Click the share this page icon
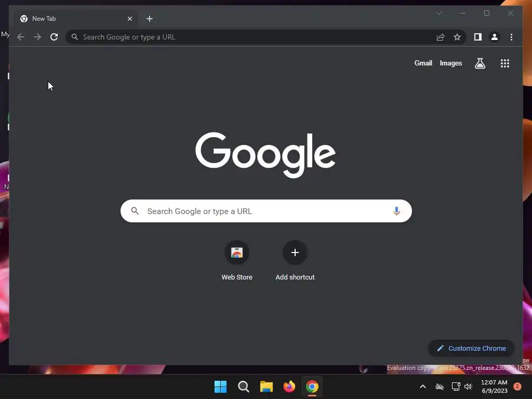Image resolution: width=532 pixels, height=399 pixels. click(441, 37)
